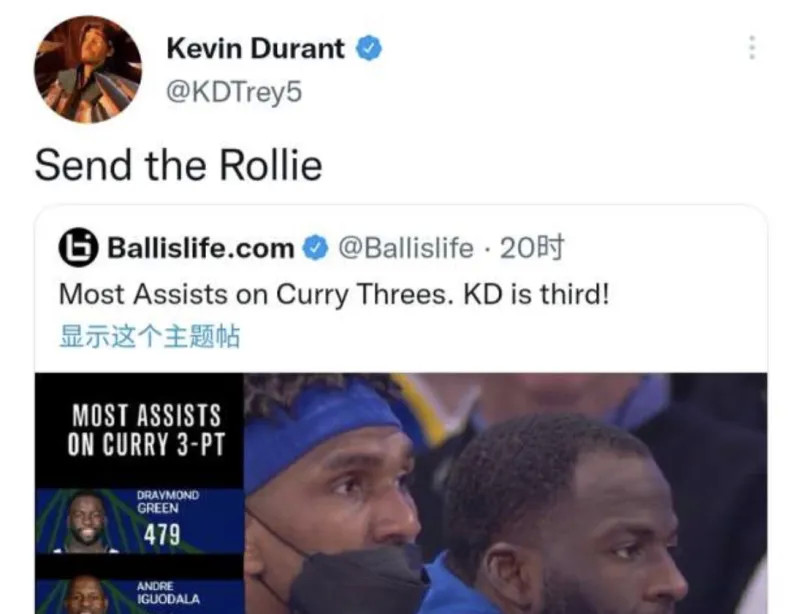The width and height of the screenshot is (800, 614).
Task: Click the Ballislife.com account name
Action: coord(201,248)
